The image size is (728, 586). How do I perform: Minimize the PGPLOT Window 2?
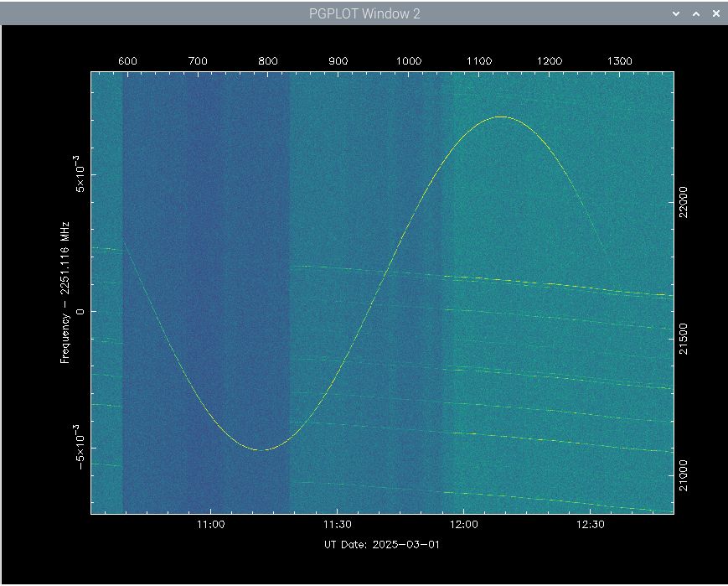pos(676,13)
